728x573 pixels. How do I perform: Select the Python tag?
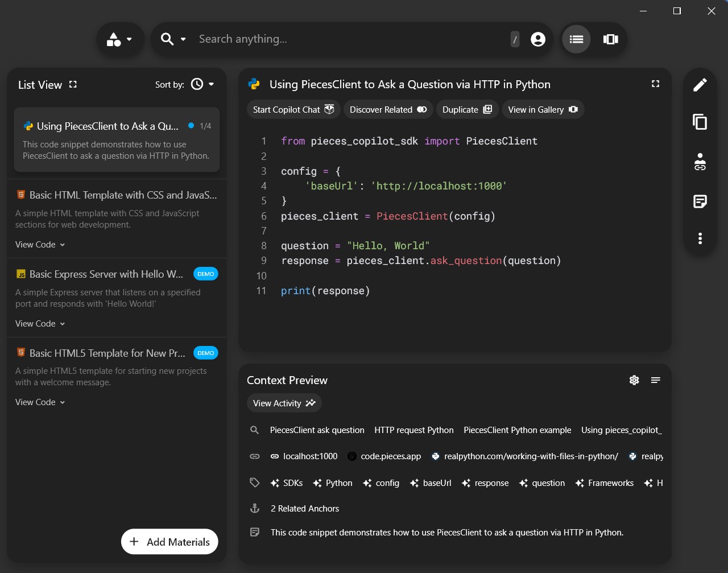pyautogui.click(x=333, y=483)
